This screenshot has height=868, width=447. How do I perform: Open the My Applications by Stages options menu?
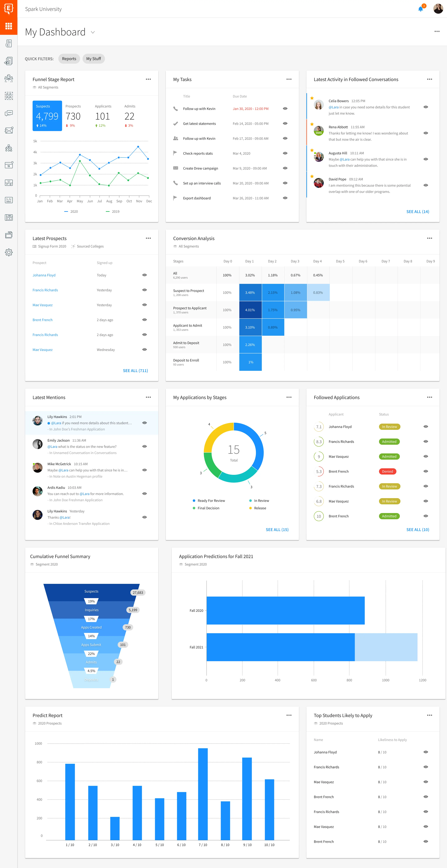(x=289, y=397)
